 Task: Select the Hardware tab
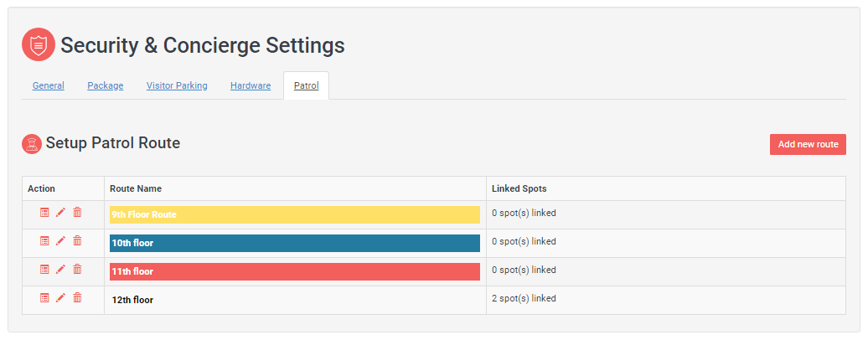251,85
